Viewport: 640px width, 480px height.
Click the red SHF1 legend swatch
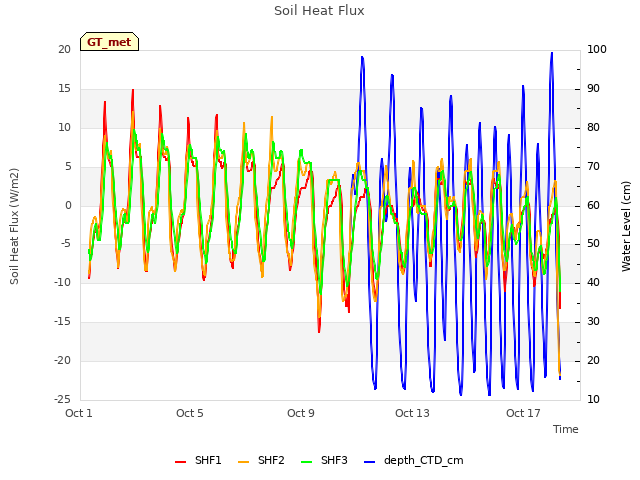point(180,462)
